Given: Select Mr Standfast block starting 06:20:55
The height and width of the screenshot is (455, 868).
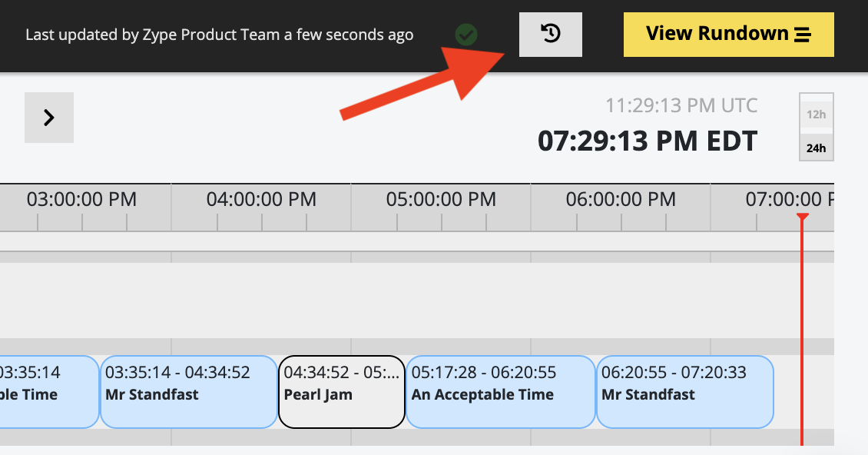Looking at the screenshot, I should [x=684, y=392].
